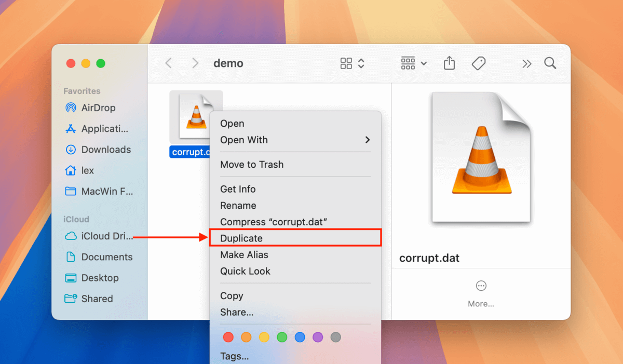Screen dimensions: 623x364
Task: Click the Edit Tags toolbar icon
Action: [479, 63]
